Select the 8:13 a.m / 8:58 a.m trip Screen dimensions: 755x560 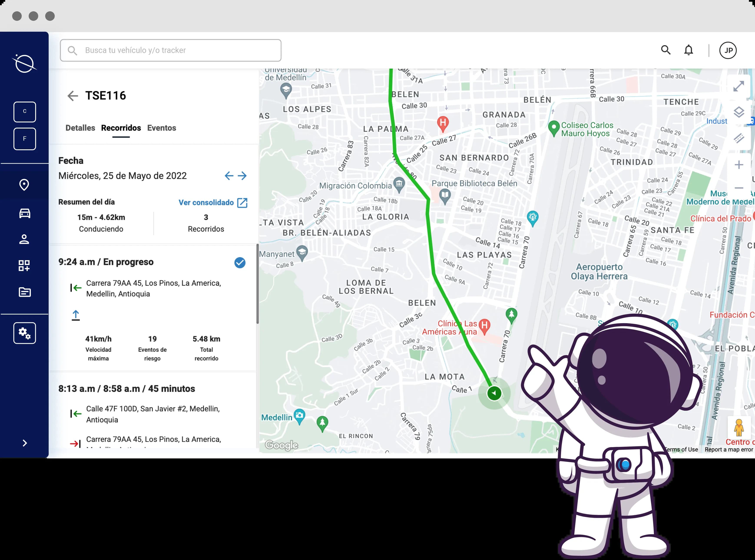coord(126,389)
